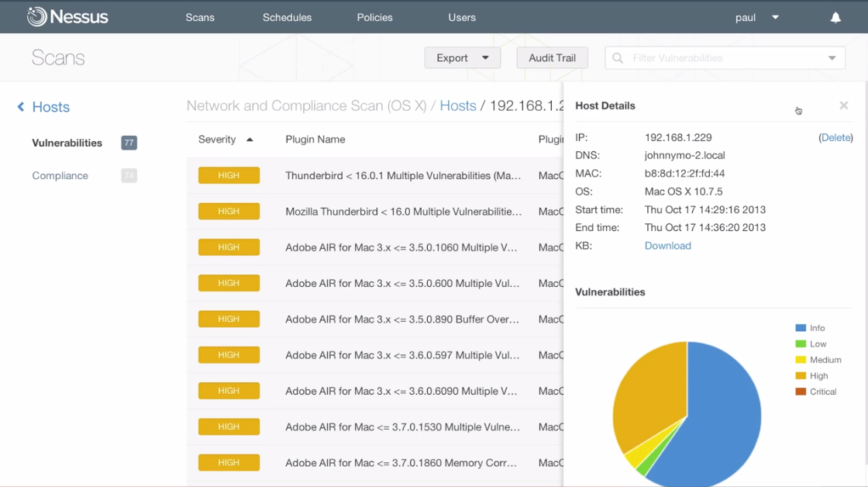Open the Thunderbird < 16.0.1 vulnerability row
This screenshot has width=868, height=487.
[403, 176]
